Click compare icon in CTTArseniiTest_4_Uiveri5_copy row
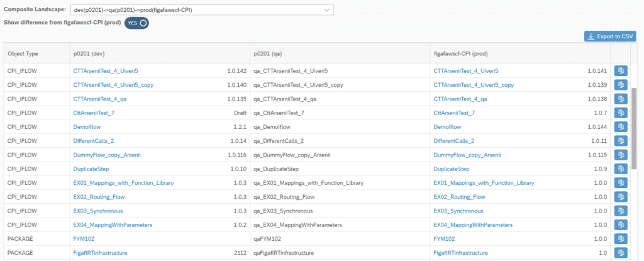 coord(621,85)
